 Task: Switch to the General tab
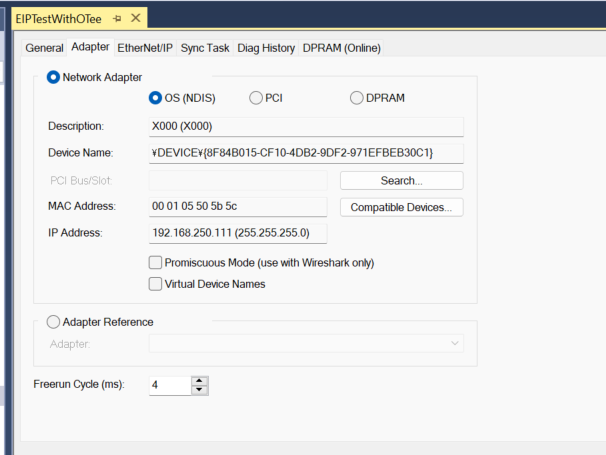click(44, 47)
